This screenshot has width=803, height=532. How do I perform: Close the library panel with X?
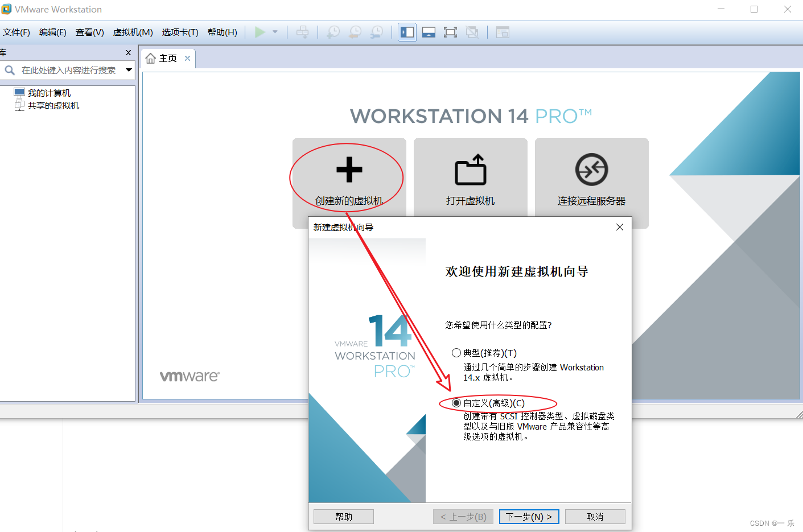128,52
